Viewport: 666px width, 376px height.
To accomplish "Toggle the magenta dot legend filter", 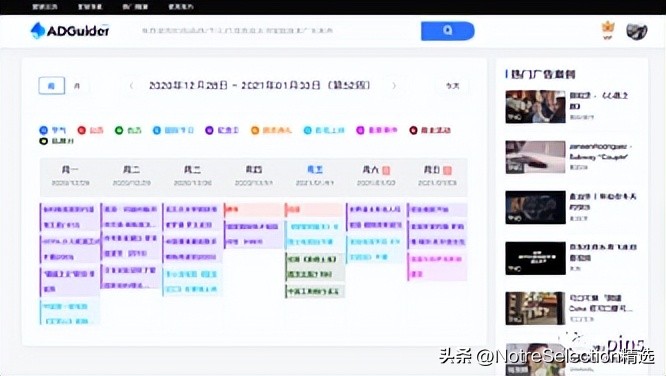I will pyautogui.click(x=376, y=130).
